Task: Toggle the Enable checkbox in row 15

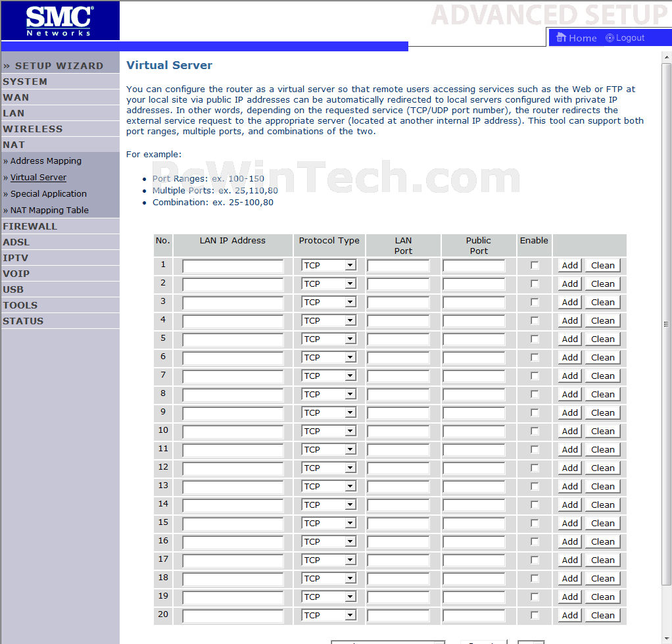Action: coord(535,523)
